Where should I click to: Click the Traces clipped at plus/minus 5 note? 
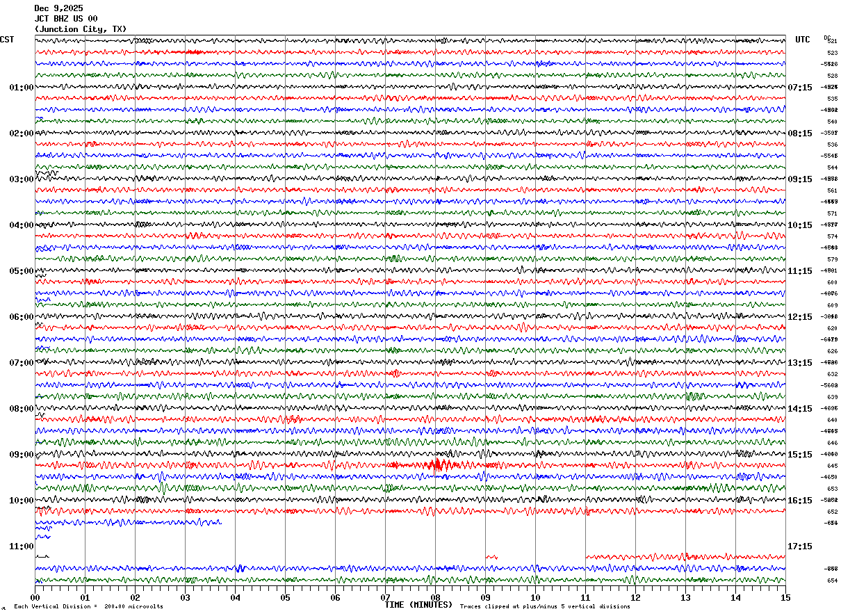tap(545, 606)
